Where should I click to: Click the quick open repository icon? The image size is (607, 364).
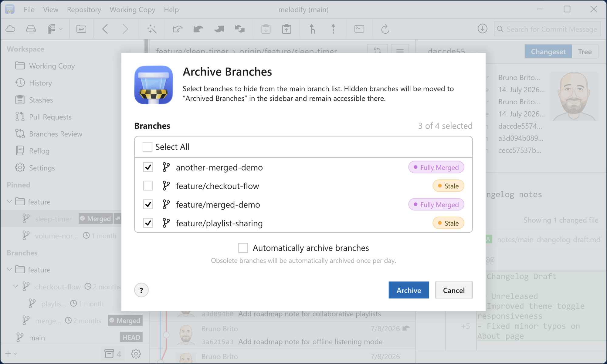click(81, 29)
